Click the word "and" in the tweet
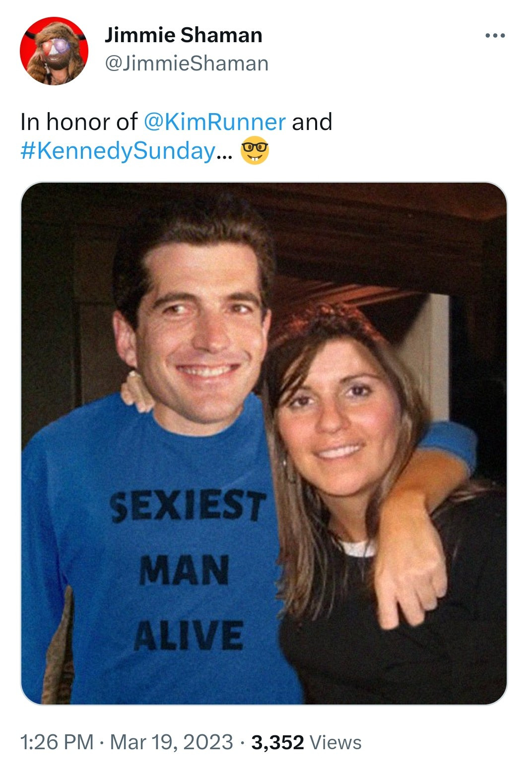Screen dimensions: 532x777 312,122
